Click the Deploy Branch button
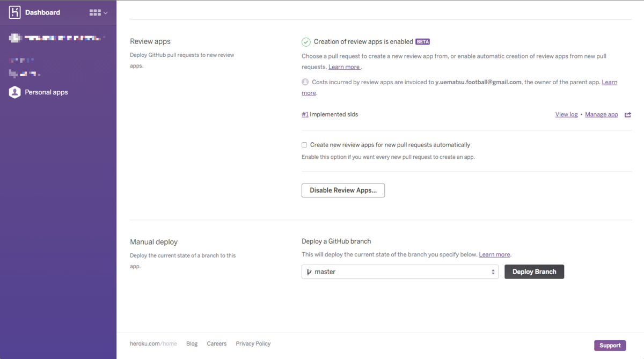The height and width of the screenshot is (359, 644). tap(534, 272)
